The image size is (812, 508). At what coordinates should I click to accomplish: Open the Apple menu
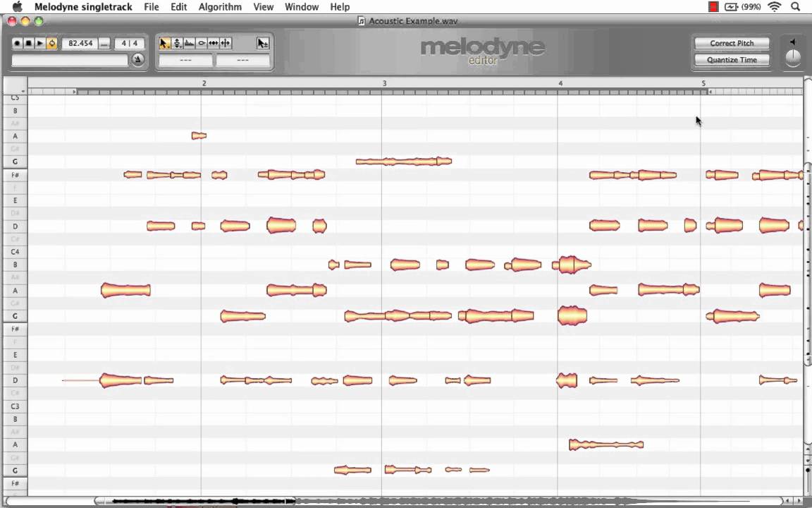[17, 7]
